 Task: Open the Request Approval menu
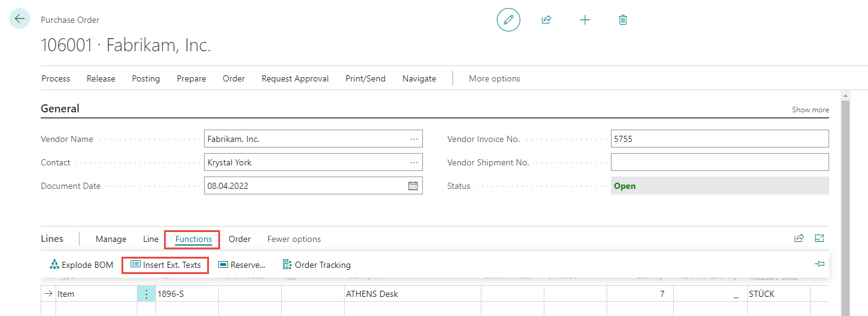[295, 78]
